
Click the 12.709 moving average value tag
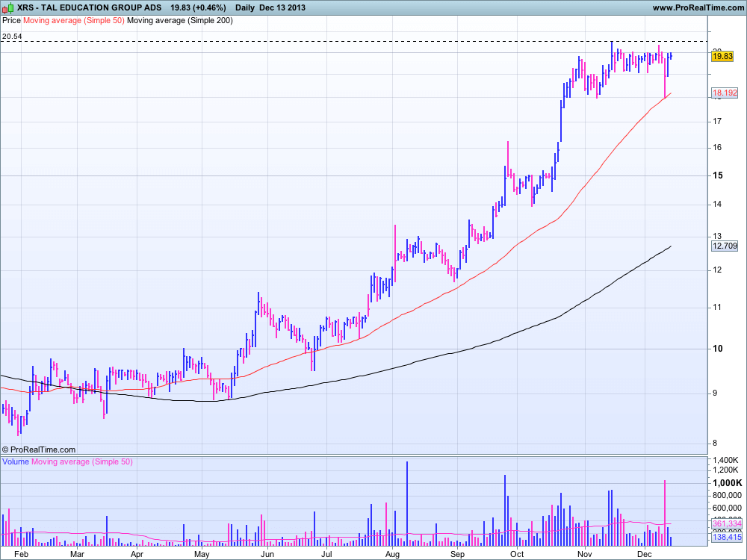click(725, 246)
